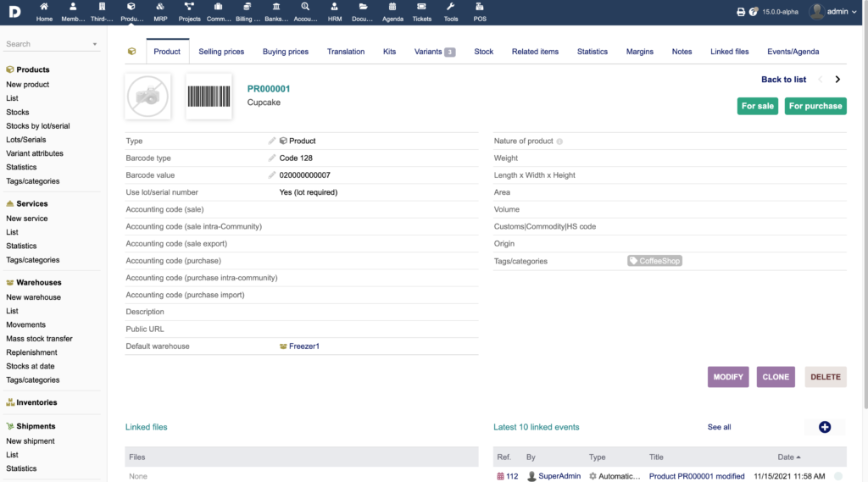Open the Freezer1 warehouse link

[303, 346]
